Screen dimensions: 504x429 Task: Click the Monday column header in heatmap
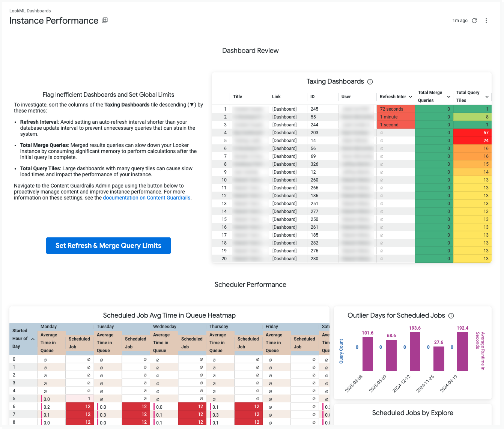[49, 327]
